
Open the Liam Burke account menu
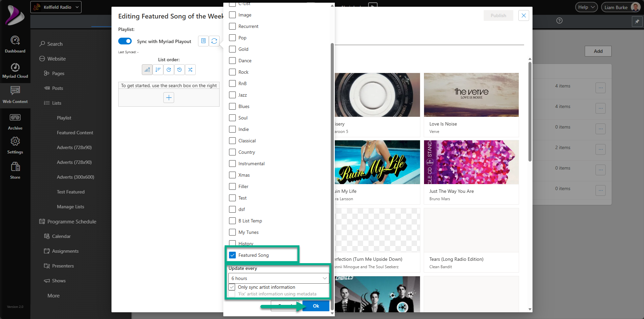[x=621, y=7]
